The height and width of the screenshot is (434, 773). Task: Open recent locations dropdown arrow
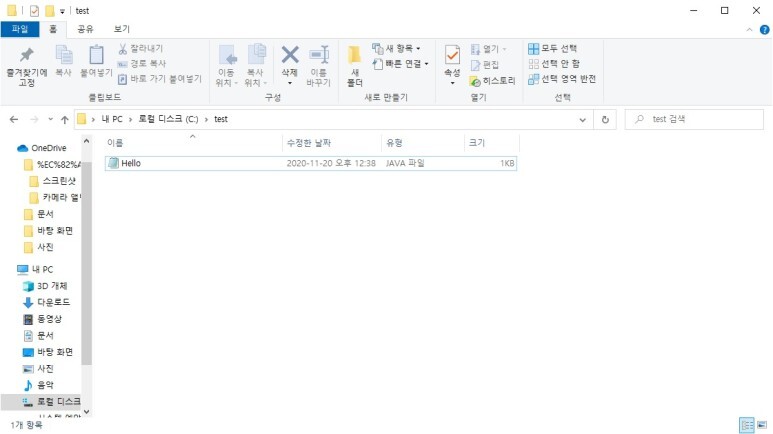(50, 119)
